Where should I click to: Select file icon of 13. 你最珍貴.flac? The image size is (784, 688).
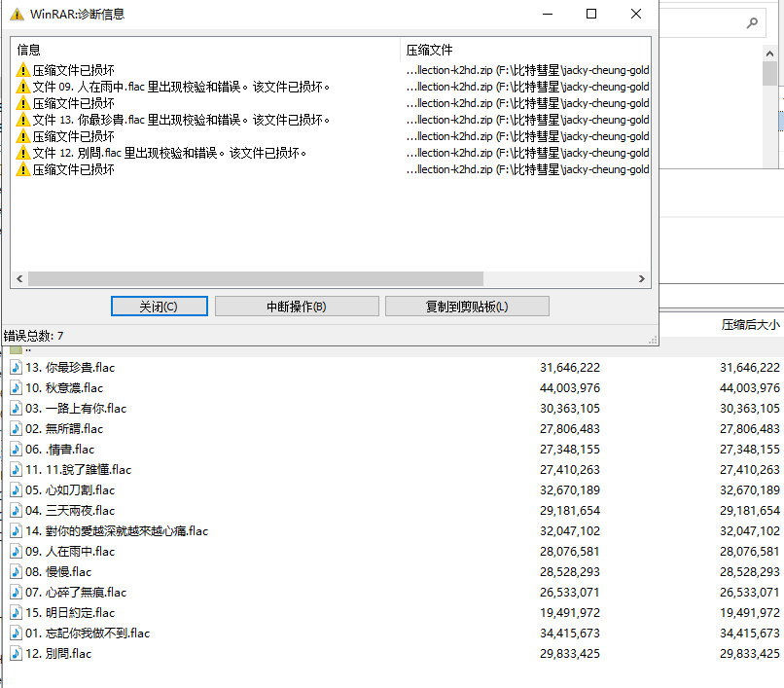coord(16,367)
